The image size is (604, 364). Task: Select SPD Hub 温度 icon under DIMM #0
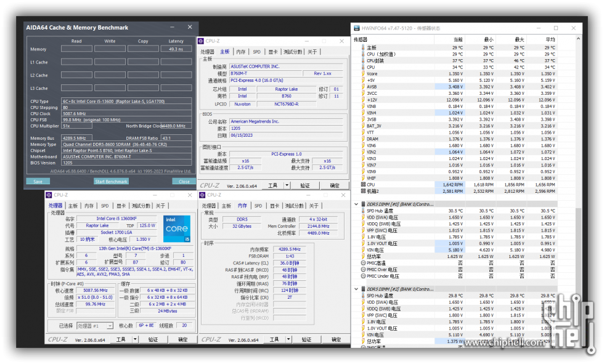pos(363,211)
